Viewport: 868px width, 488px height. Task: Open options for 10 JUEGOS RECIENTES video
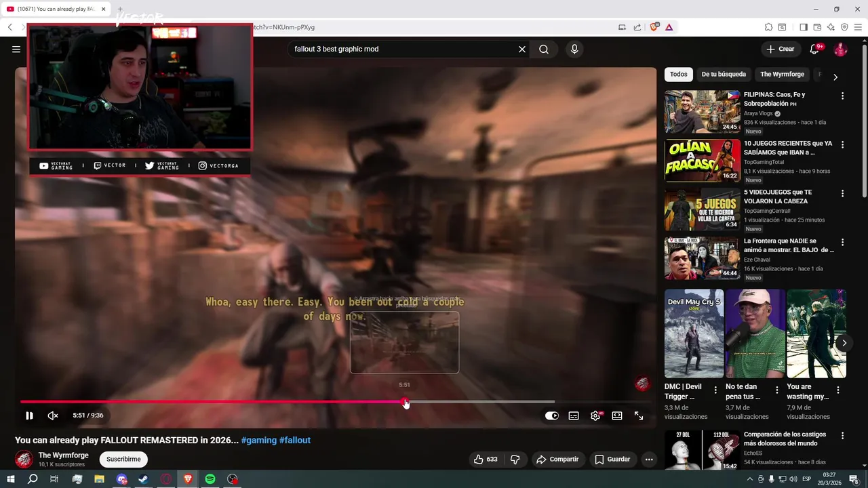click(x=843, y=144)
